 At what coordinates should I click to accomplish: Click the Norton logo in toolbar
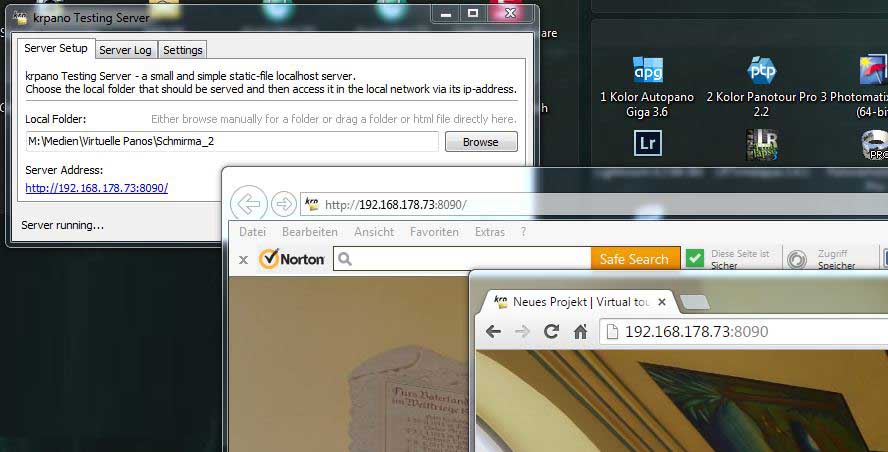tap(292, 259)
